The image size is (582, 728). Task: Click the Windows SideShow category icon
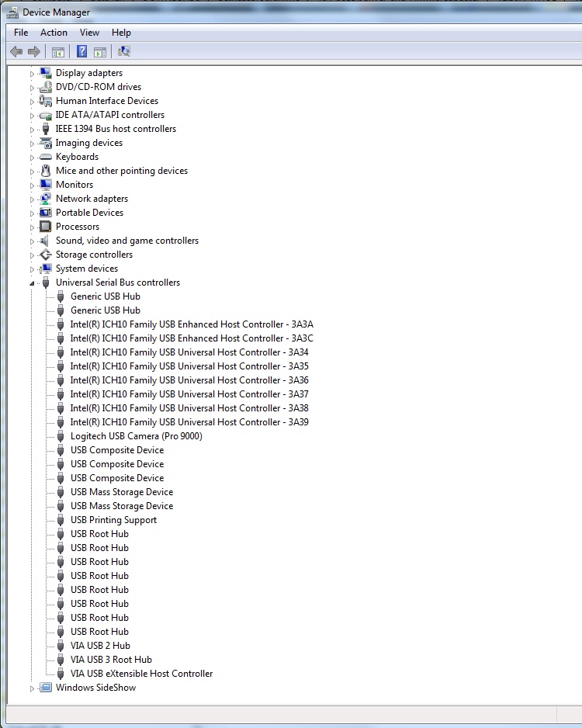46,688
